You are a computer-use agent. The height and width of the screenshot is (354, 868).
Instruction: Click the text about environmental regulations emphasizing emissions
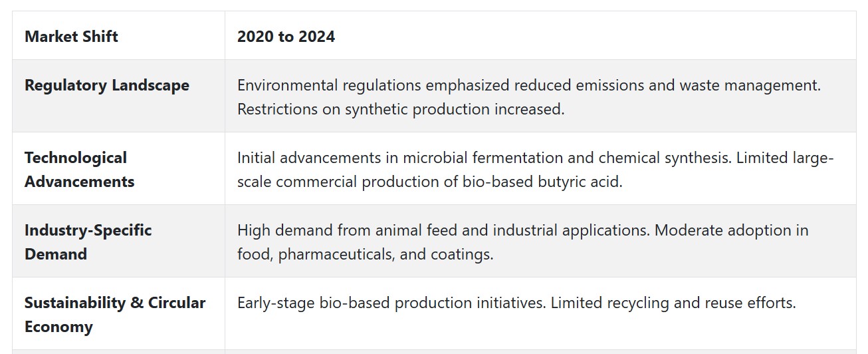pyautogui.click(x=529, y=85)
